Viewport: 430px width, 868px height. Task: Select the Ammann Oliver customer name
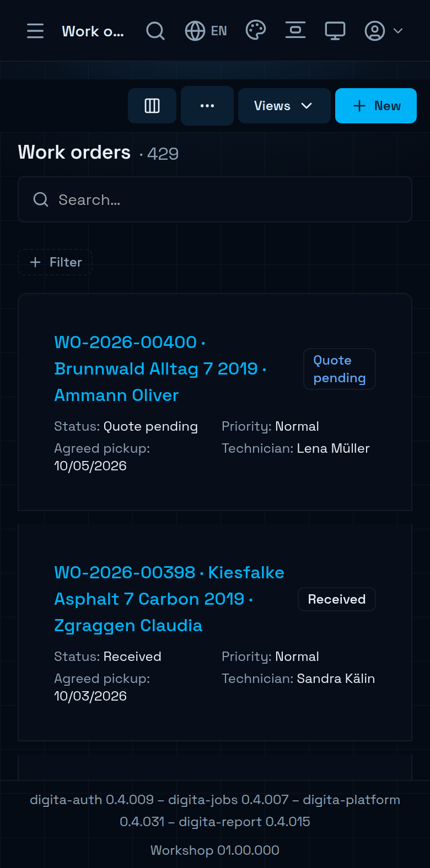point(116,395)
